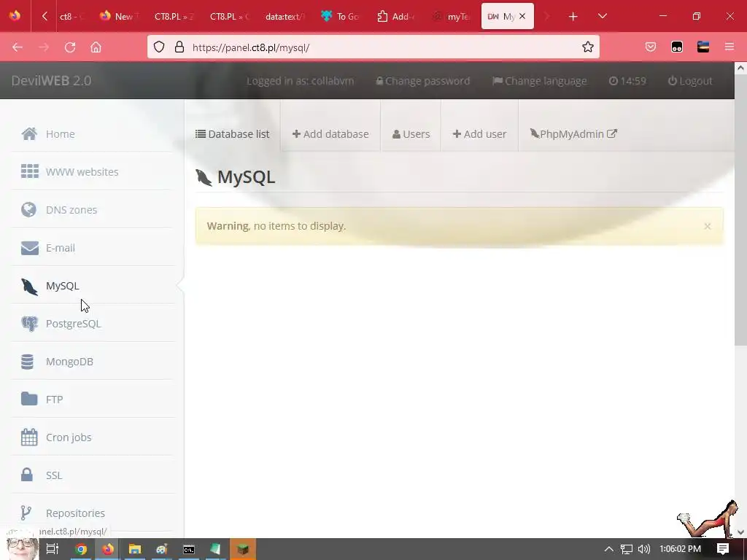Screen dimensions: 747x560
Task: Click the Logged in as collabvm text
Action: click(x=300, y=81)
